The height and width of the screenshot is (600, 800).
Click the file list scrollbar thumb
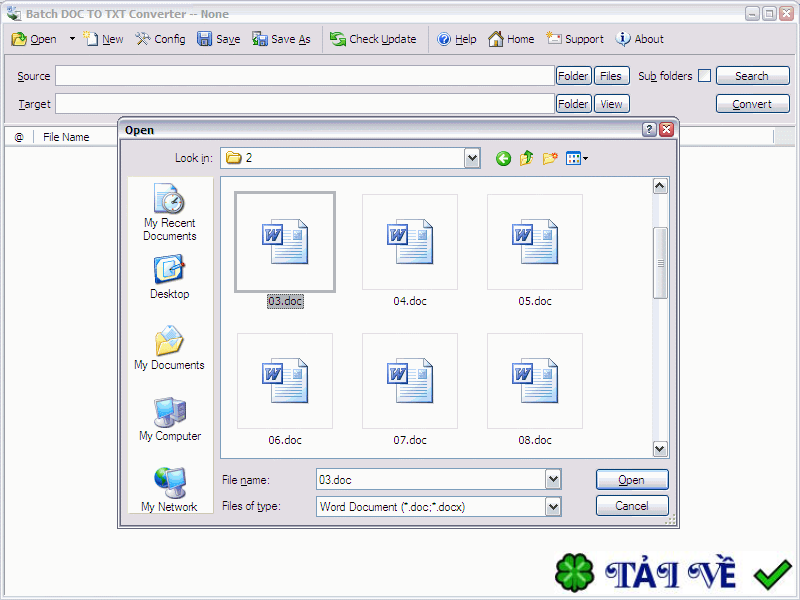660,263
